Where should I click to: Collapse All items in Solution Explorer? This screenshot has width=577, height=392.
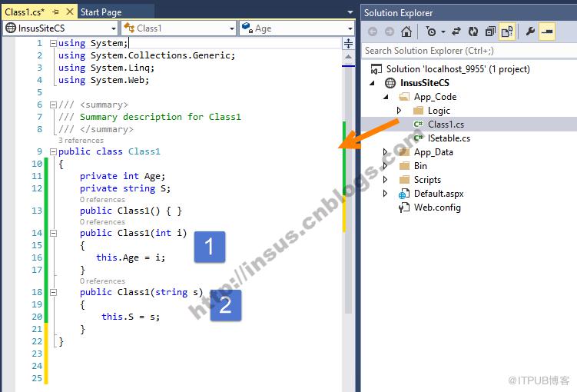(490, 32)
